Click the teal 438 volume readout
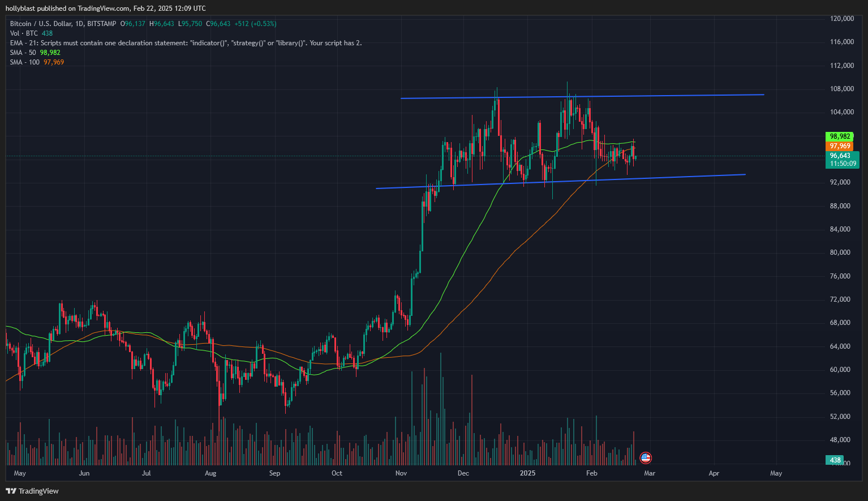This screenshot has height=501, width=868. (x=835, y=460)
